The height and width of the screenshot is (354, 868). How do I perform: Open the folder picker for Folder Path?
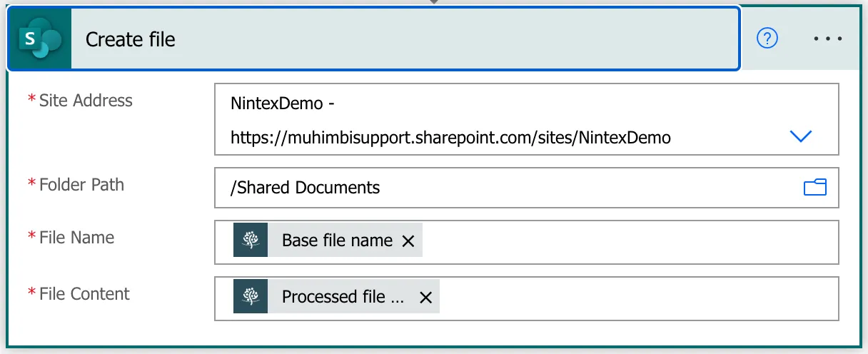pos(815,188)
